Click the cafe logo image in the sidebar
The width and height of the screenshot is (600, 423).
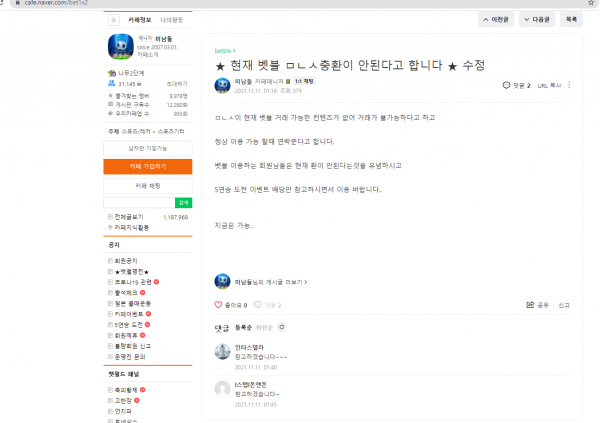121,46
